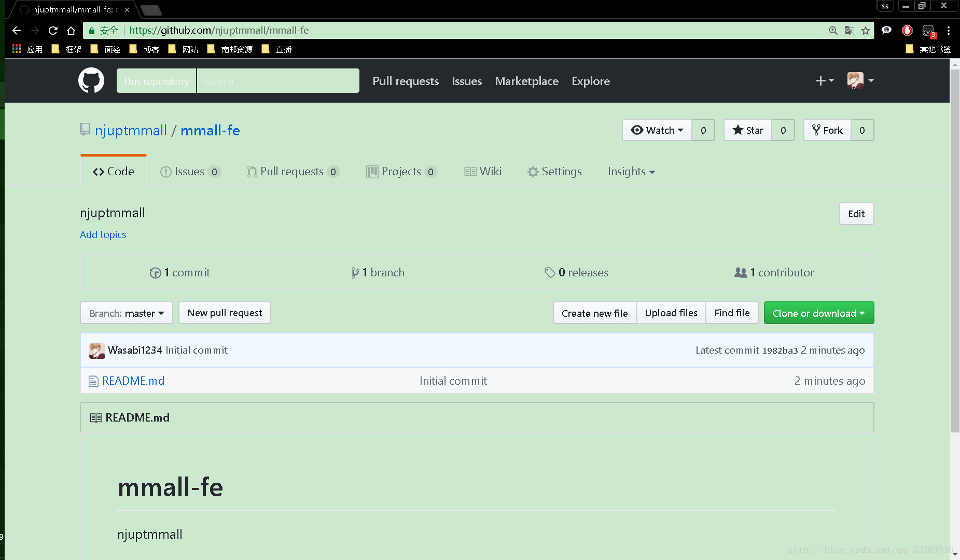The width and height of the screenshot is (960, 560).
Task: Click the page vertical scrollbar thumb
Action: (x=955, y=250)
